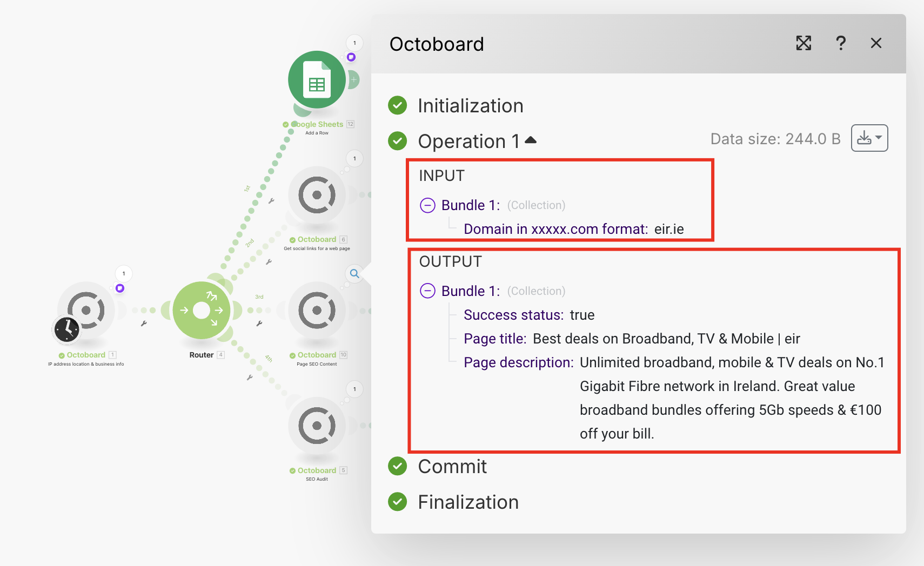Screen dimensions: 924x566
Task: Collapse Operation 1 using the arrow
Action: coord(531,140)
